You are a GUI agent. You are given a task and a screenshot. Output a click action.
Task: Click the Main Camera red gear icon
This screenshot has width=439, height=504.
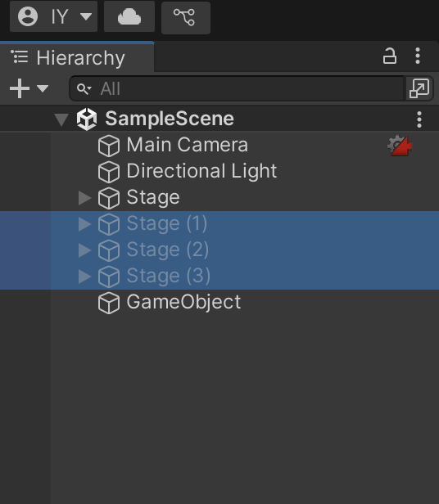coord(400,146)
